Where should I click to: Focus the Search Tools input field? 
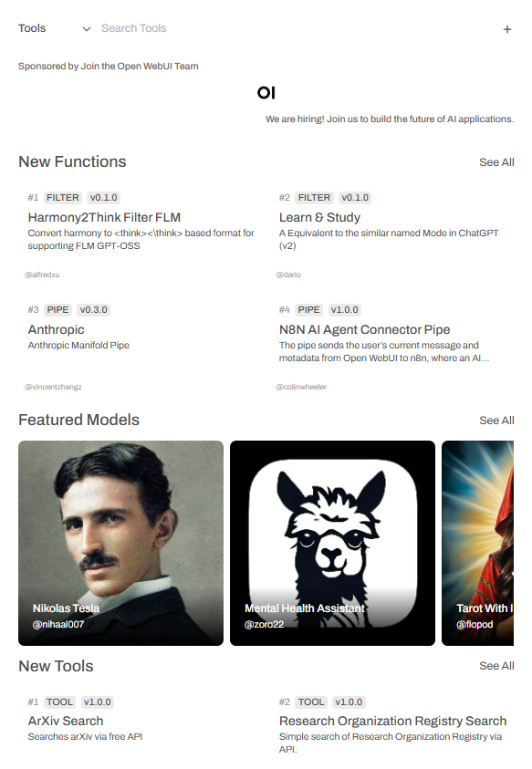click(x=295, y=28)
